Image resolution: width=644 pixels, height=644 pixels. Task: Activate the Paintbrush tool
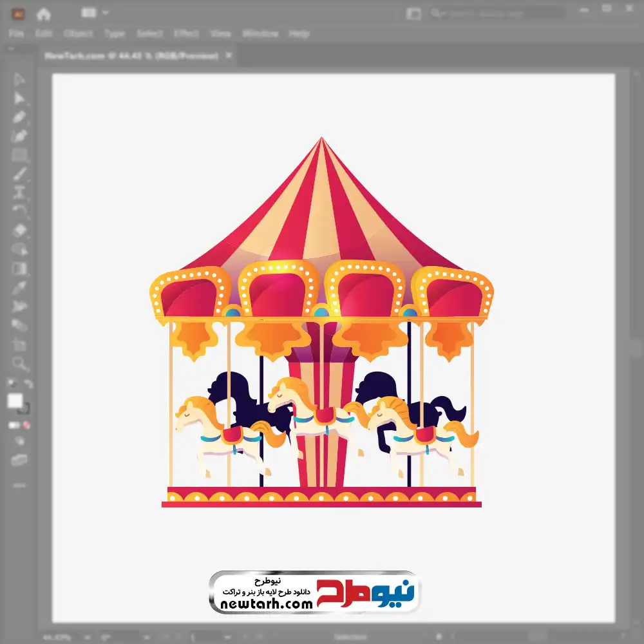point(19,174)
